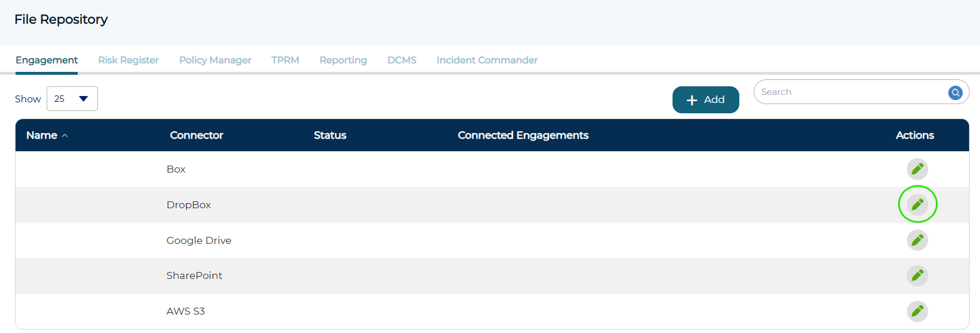The width and height of the screenshot is (980, 333).
Task: Open edit for Google Drive connector
Action: (917, 240)
